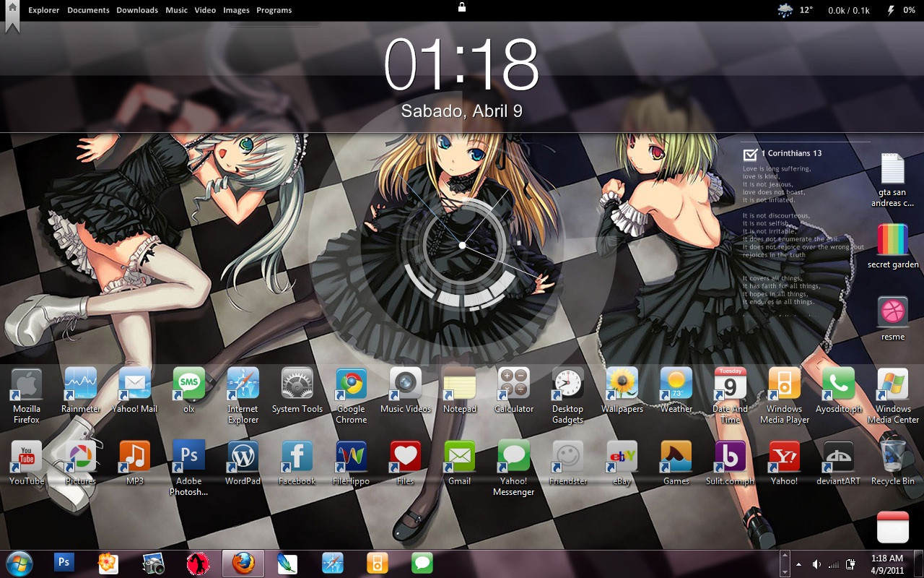Screen dimensions: 924x578
Task: Open the Files heart icon shortcut
Action: tap(406, 456)
